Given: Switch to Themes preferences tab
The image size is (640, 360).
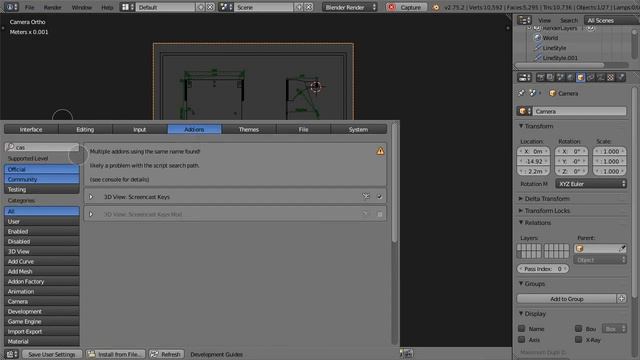Looking at the screenshot, I should tap(249, 129).
